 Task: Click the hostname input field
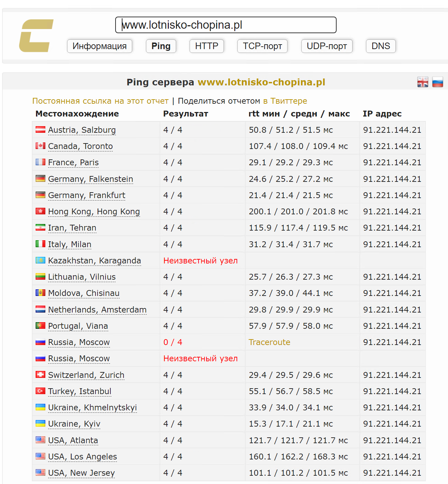pos(226,25)
